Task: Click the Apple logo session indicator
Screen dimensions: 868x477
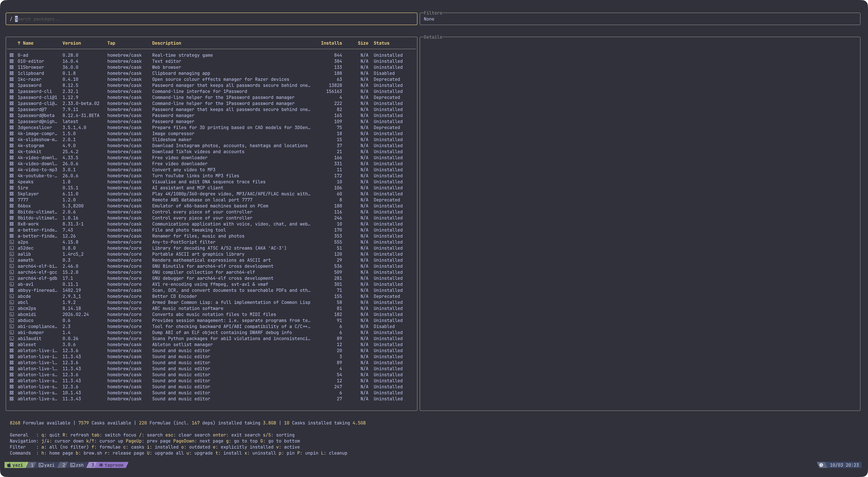Action: (x=9, y=465)
